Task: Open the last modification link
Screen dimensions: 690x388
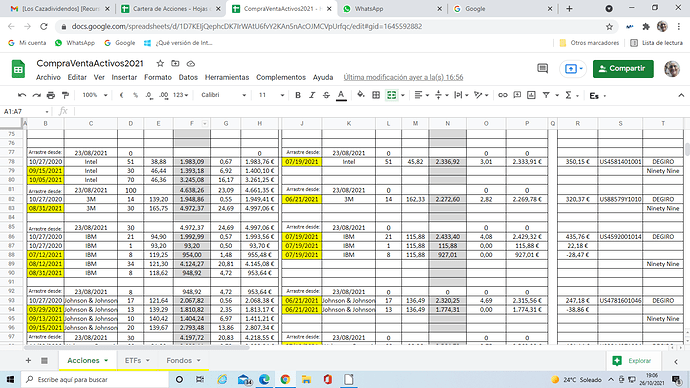Action: (403, 77)
